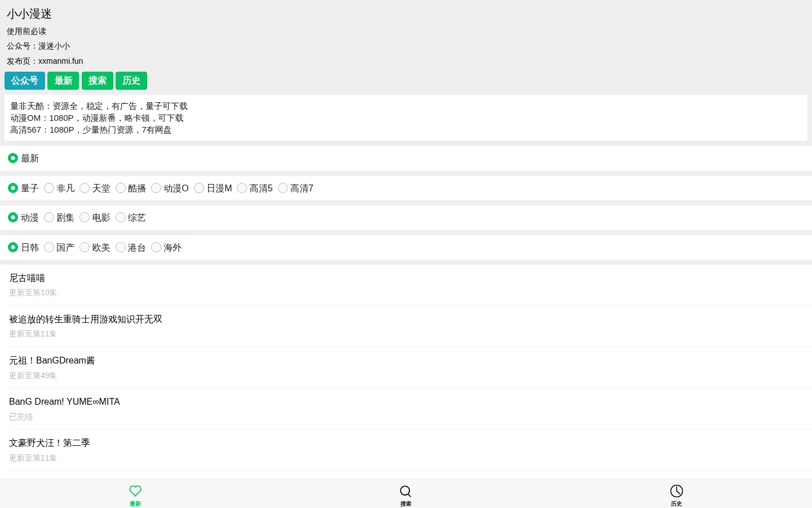This screenshot has height=508, width=812.
Task: Click the 使用前必读 text
Action: pyautogui.click(x=27, y=32)
